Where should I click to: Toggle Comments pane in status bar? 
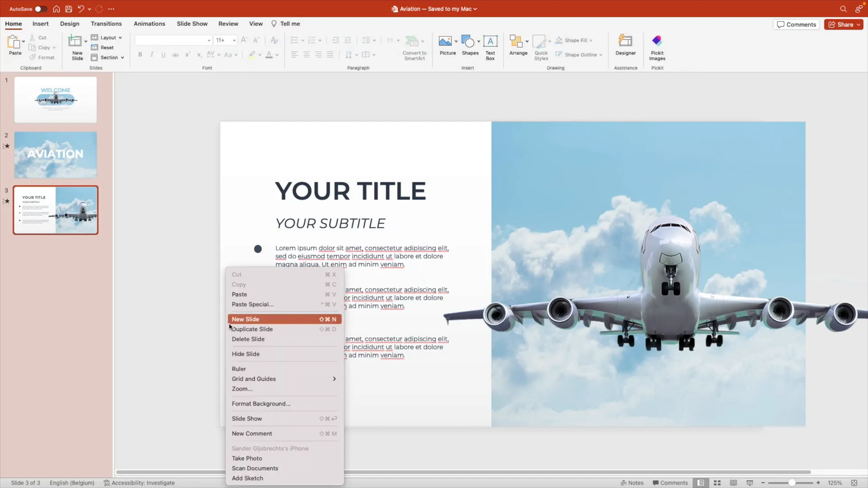(670, 483)
